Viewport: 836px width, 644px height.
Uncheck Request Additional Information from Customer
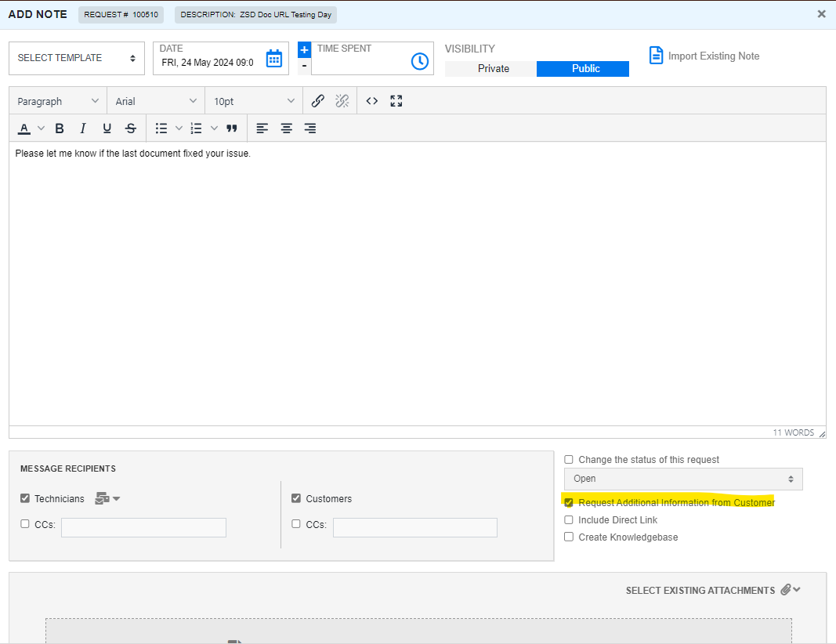pos(569,503)
